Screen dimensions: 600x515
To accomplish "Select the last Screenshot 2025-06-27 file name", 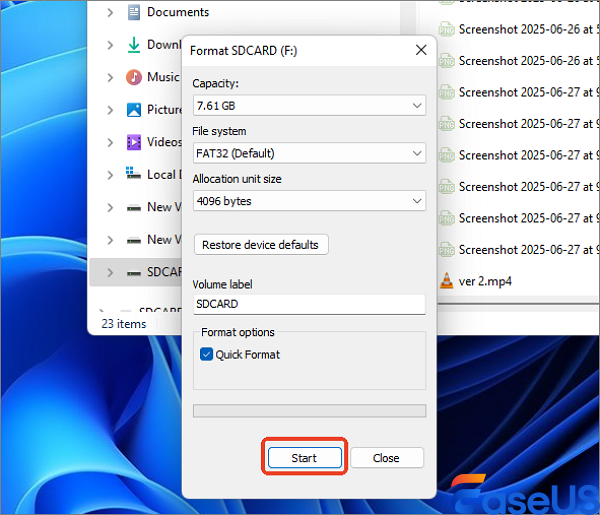I will tap(529, 250).
